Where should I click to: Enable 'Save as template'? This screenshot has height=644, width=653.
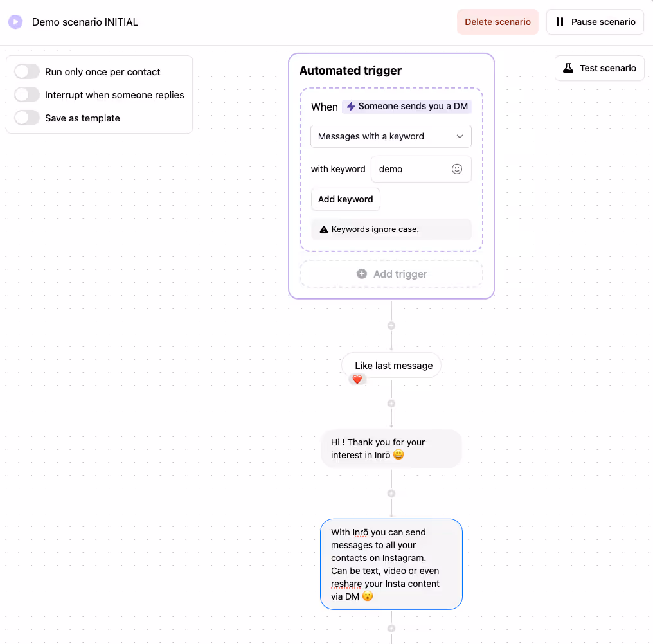(x=26, y=118)
